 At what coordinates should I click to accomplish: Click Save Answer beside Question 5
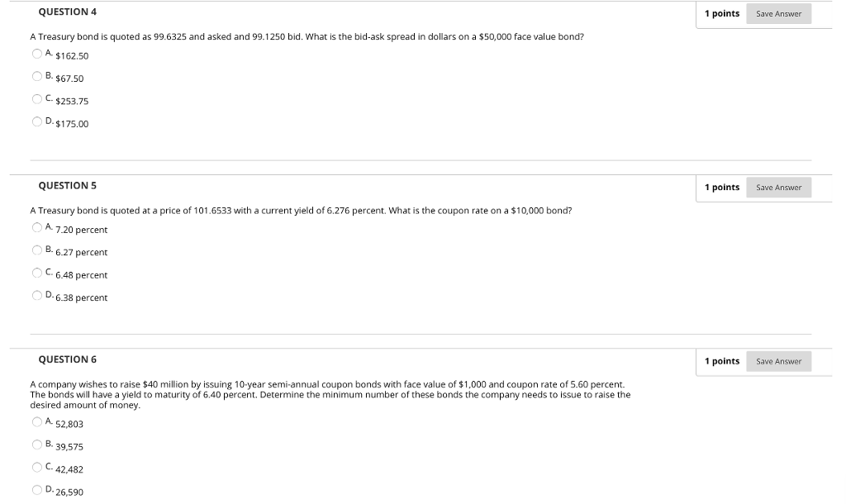point(777,188)
